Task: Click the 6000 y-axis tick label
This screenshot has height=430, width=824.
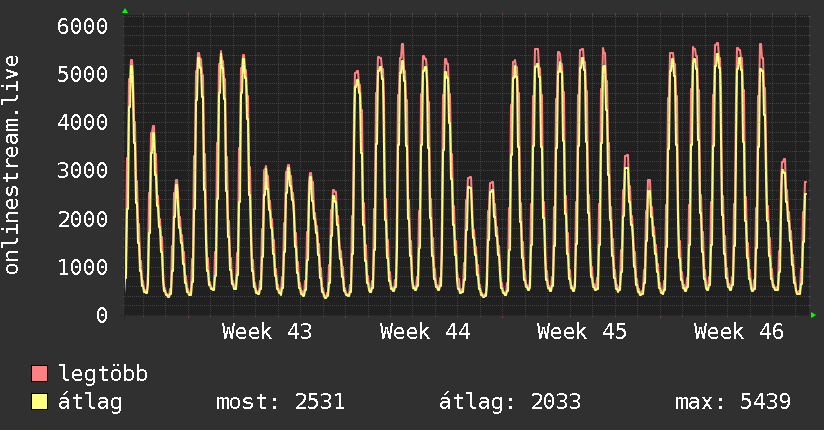Action: [82, 26]
